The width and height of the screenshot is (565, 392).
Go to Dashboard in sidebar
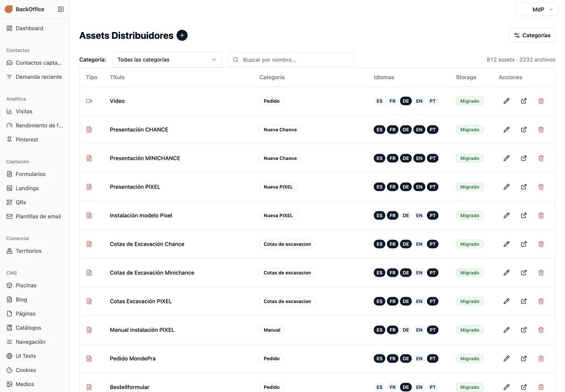(x=35, y=28)
